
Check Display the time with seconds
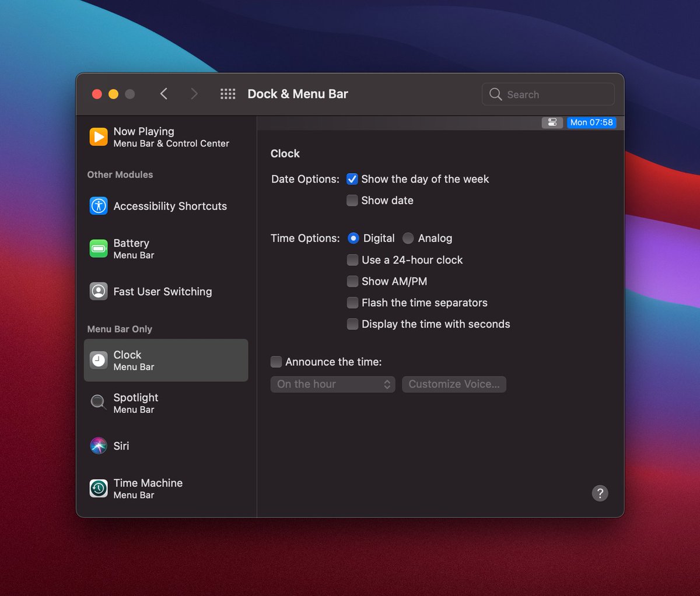(352, 324)
